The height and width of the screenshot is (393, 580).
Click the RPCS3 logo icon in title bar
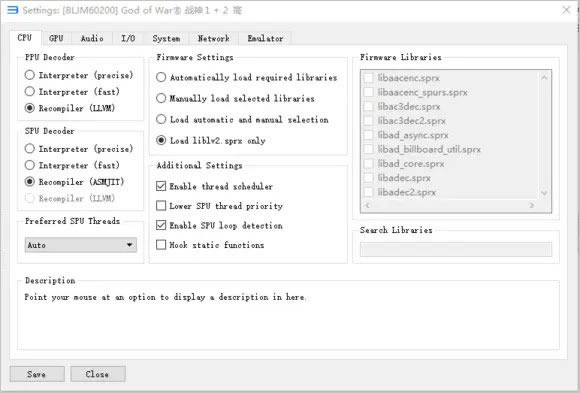[13, 10]
